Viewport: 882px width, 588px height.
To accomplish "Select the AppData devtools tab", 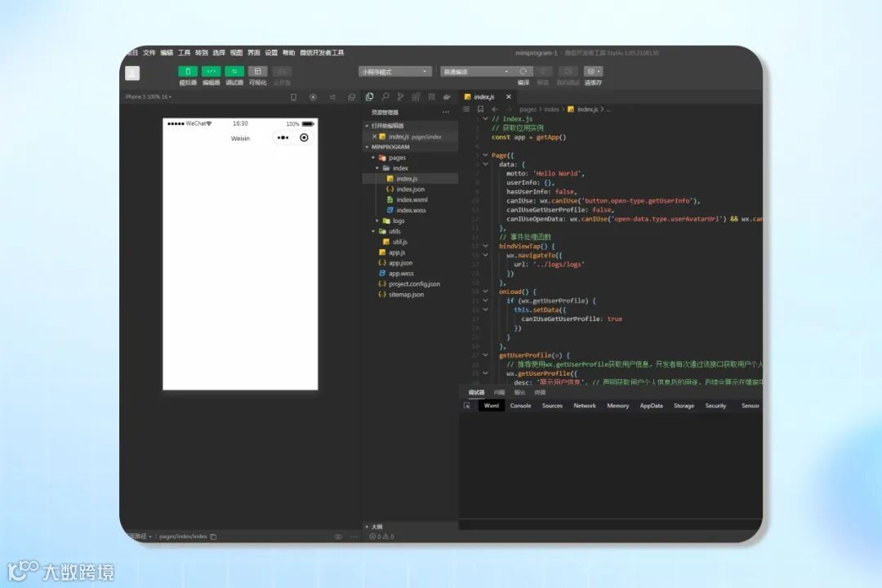I will point(652,405).
